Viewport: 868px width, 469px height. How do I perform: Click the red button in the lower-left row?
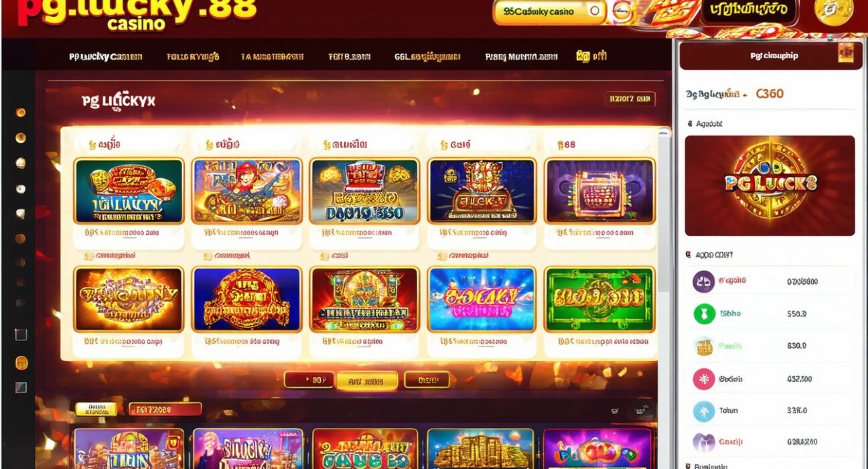165,409
